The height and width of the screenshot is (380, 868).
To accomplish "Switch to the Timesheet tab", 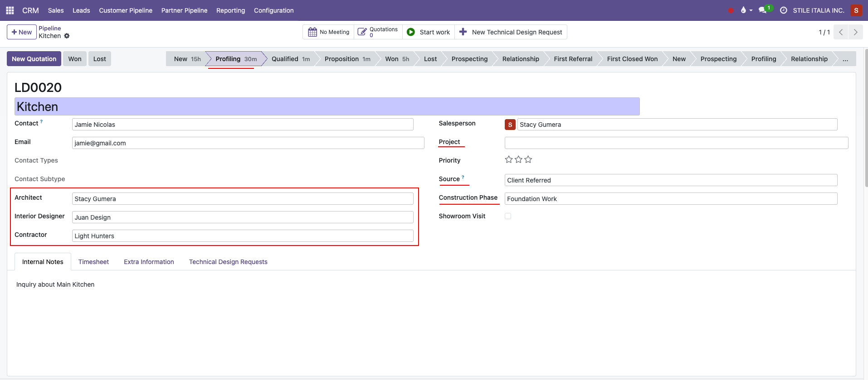I will tap(93, 262).
